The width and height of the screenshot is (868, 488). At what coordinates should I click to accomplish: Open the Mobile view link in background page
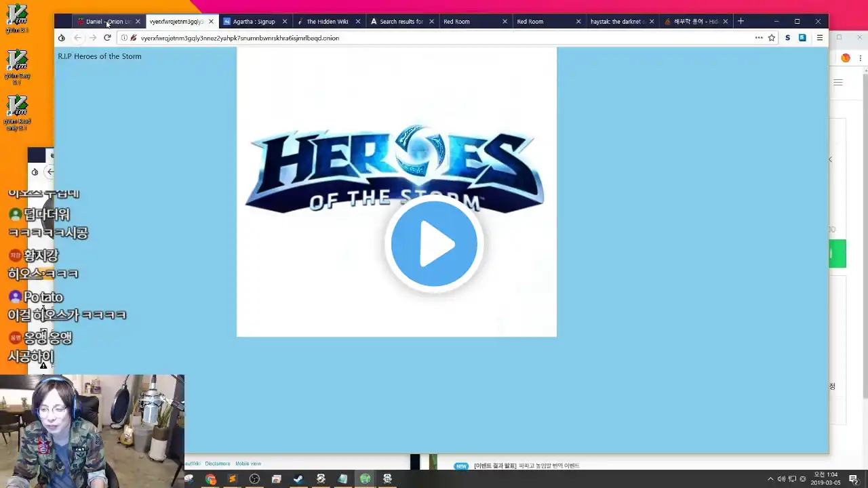click(248, 464)
